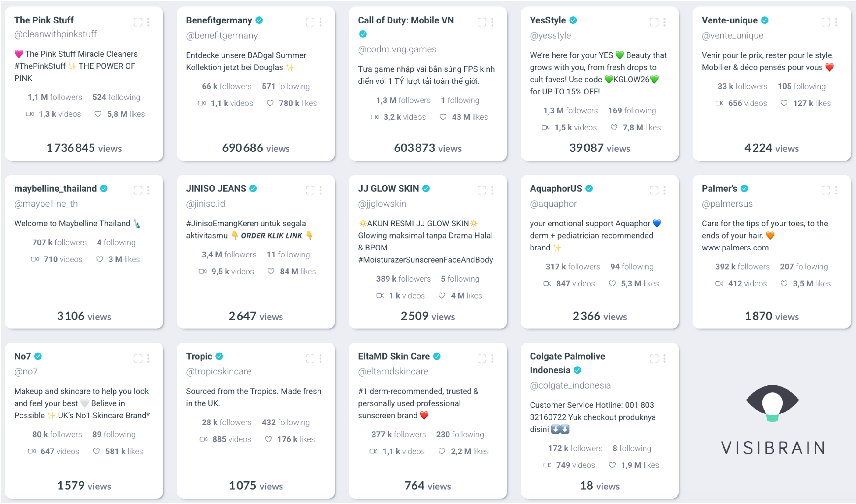Click the EltaMD Skin Care account name
The height and width of the screenshot is (504, 856).
(394, 356)
